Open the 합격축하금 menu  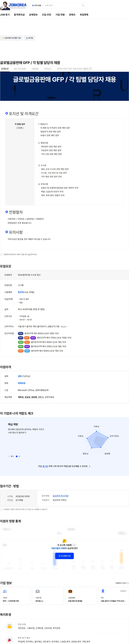[19, 15]
